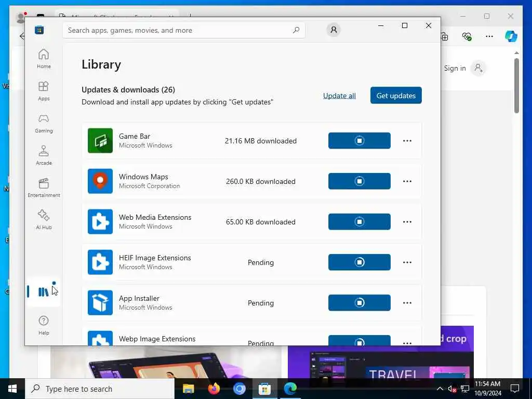Click the taskbar search box
Image resolution: width=532 pixels, height=399 pixels.
click(x=100, y=389)
